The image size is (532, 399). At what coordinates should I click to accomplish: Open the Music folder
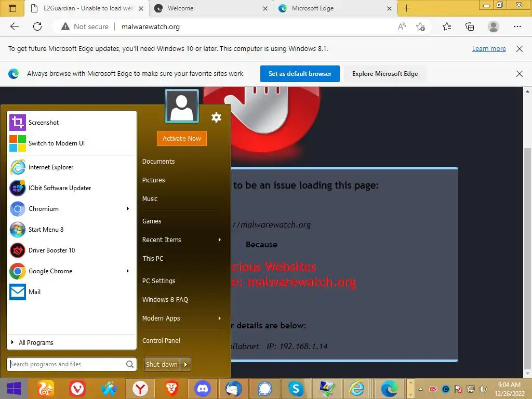(x=150, y=199)
